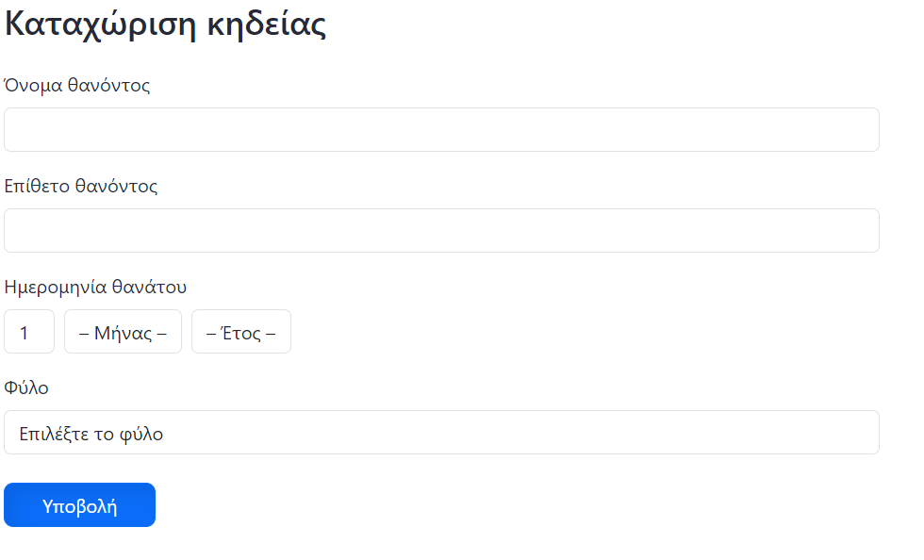Click the Καταχώριση κηδείας heading
This screenshot has width=924, height=560.
click(166, 25)
